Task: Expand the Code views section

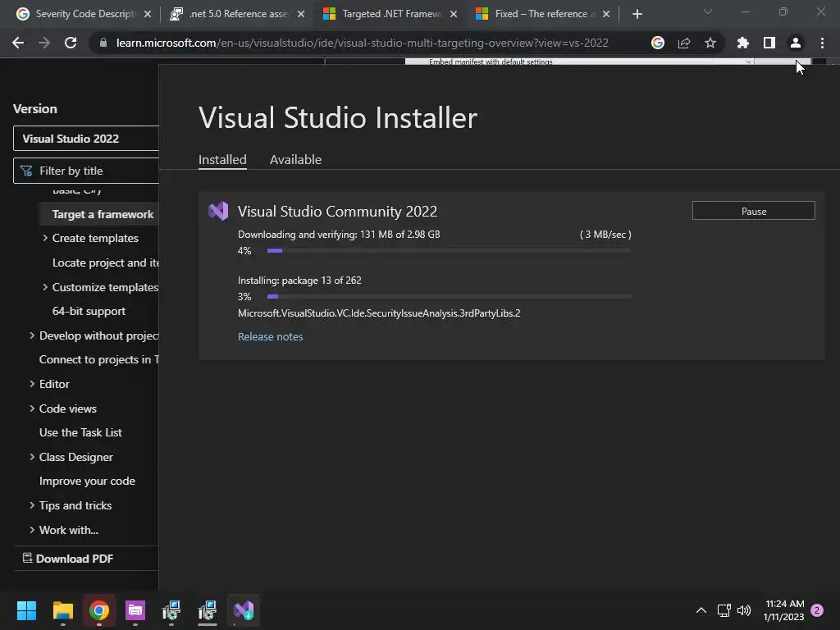Action: click(x=32, y=409)
